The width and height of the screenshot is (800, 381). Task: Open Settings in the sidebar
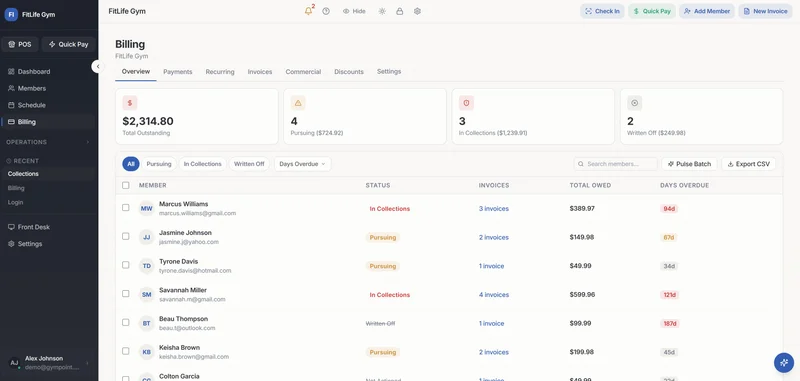(x=49, y=244)
